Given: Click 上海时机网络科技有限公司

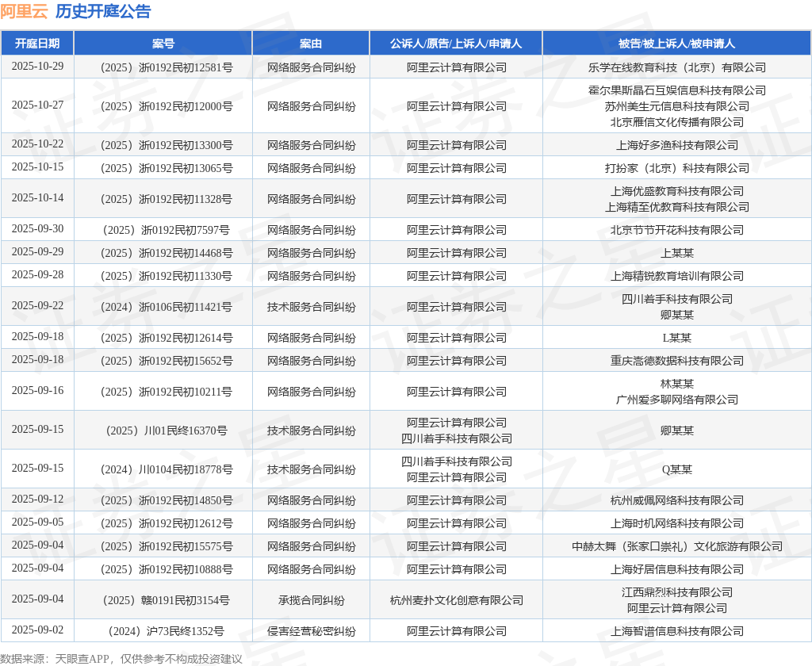Looking at the screenshot, I should 677,523.
